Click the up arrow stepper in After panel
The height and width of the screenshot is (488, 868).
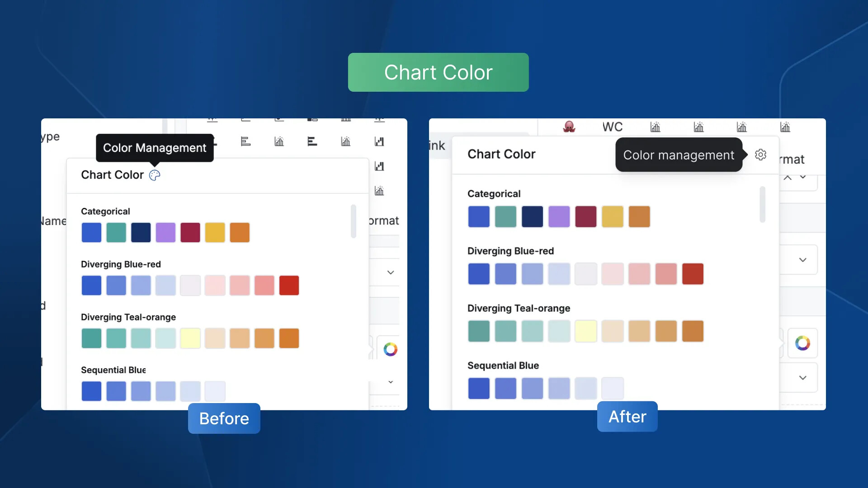[x=788, y=178]
